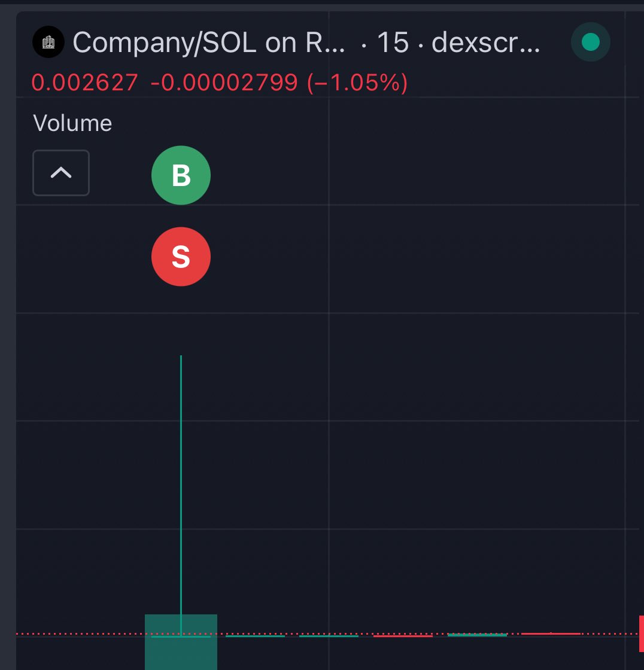Image resolution: width=644 pixels, height=670 pixels.
Task: Click the (−1.05%) percent change
Action: point(357,83)
